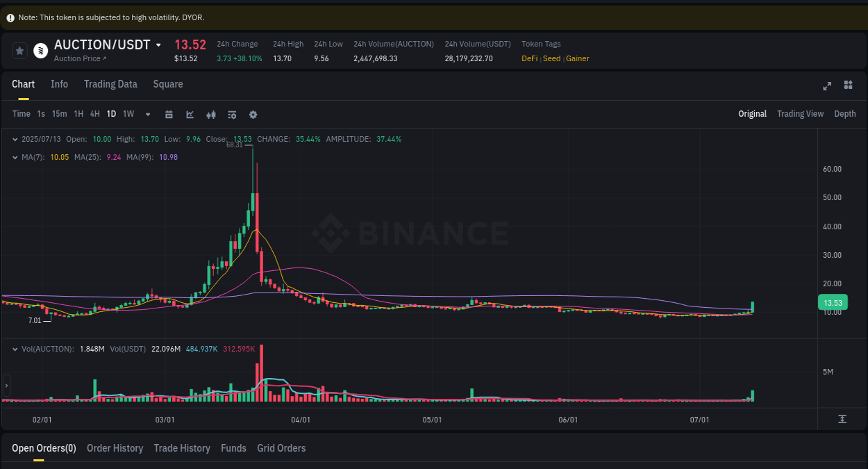This screenshot has width=868, height=469.
Task: Open the technical indicators icon
Action: 232,114
